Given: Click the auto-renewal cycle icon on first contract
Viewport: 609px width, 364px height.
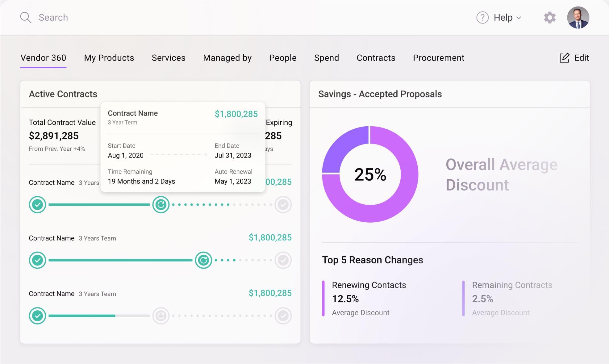Looking at the screenshot, I should click(160, 204).
